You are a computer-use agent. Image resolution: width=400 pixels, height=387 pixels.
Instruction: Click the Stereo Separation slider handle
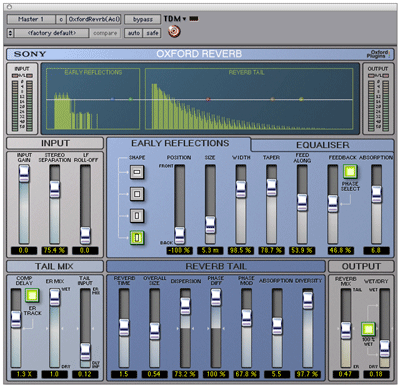55,189
